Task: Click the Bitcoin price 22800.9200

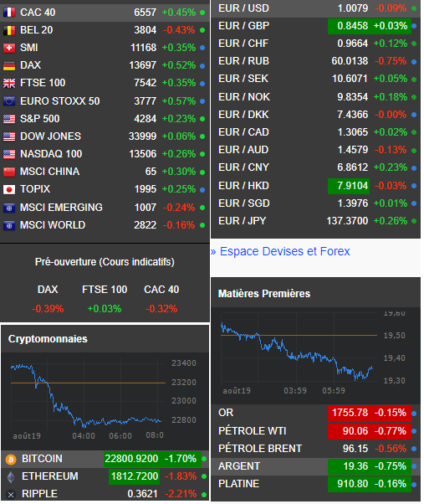Action: (131, 459)
